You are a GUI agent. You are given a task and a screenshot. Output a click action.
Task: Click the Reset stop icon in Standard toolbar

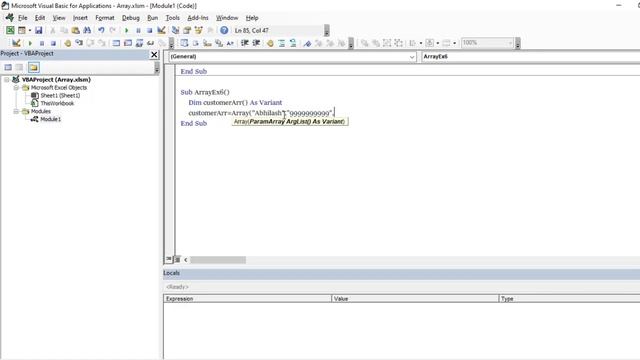[x=149, y=30]
